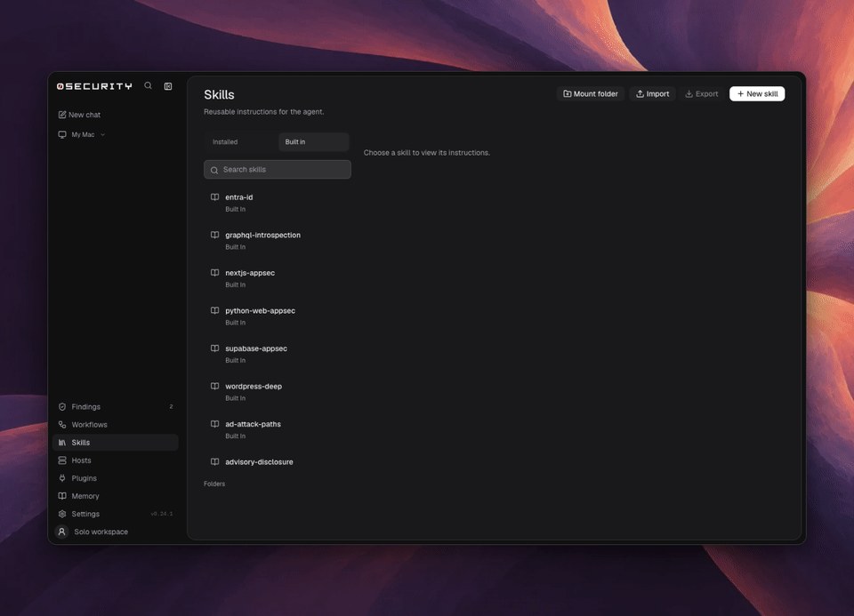854x616 pixels.
Task: Select Skills in the sidebar
Action: [x=116, y=443]
